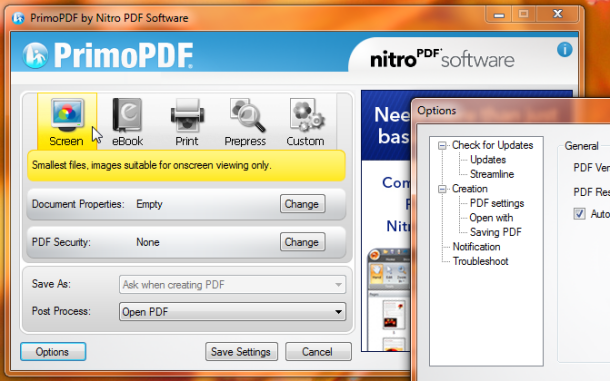
Task: Click the Nitro PDF product screenshot thumbnail
Action: [x=389, y=300]
